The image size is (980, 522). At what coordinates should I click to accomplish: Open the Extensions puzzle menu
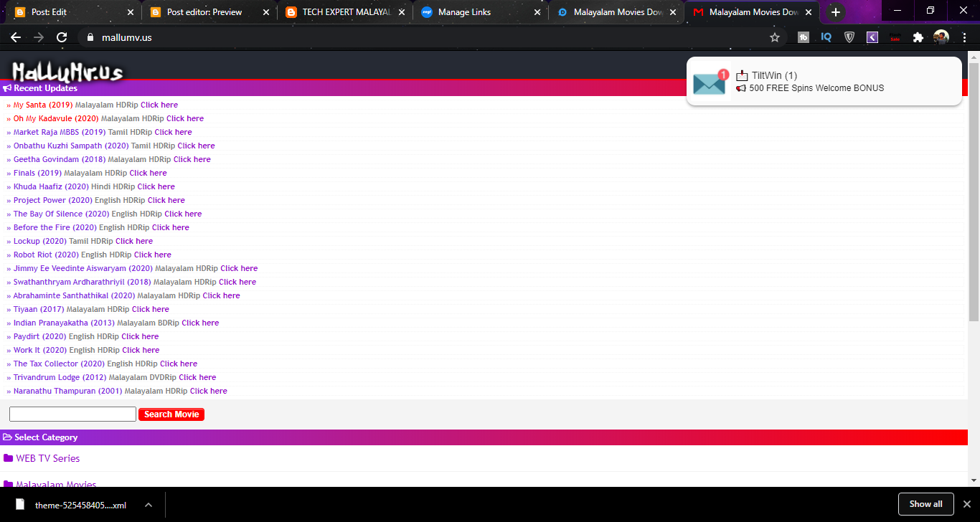[918, 37]
